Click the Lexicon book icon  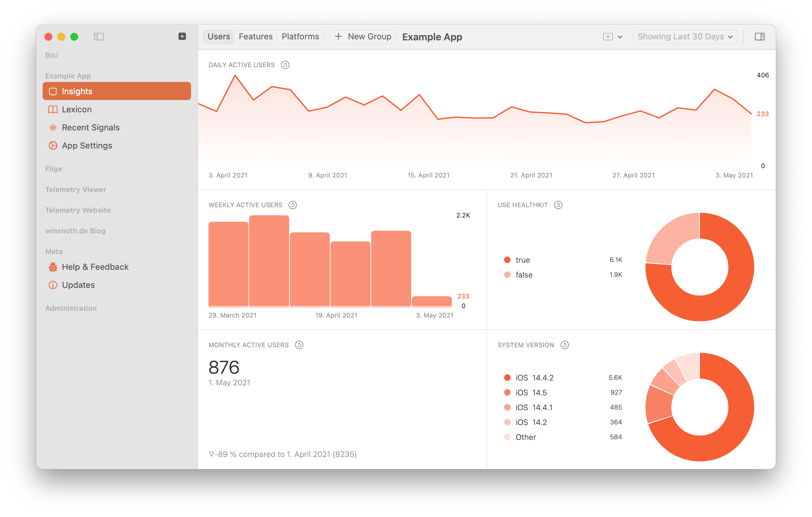pyautogui.click(x=53, y=109)
